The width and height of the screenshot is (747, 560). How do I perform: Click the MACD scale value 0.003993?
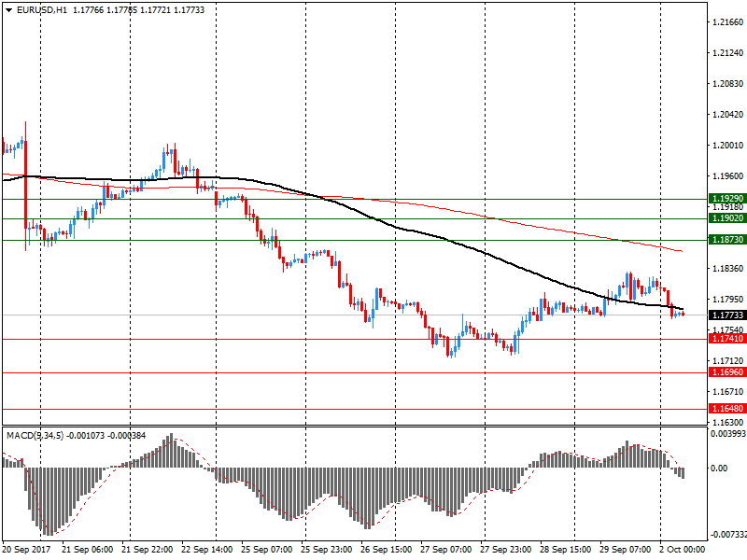click(728, 434)
